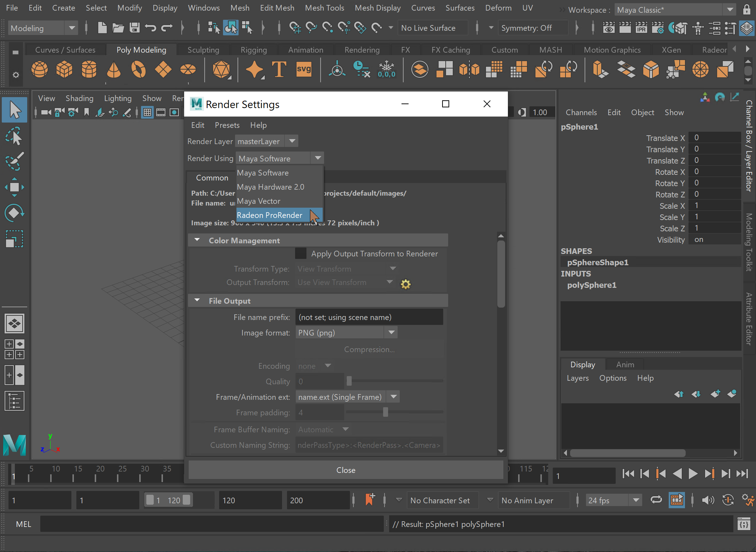Click the Redo arrow icon
Image resolution: width=756 pixels, height=552 pixels.
tap(167, 28)
